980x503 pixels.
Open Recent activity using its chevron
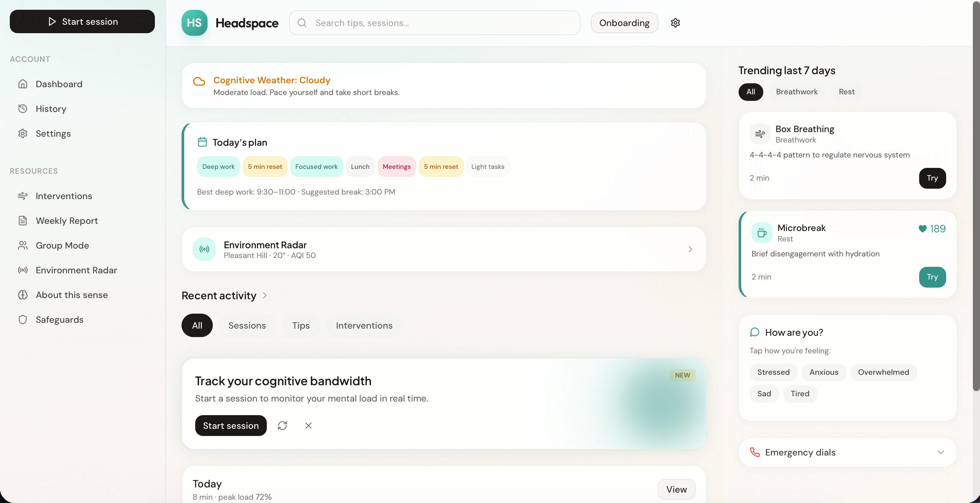265,296
